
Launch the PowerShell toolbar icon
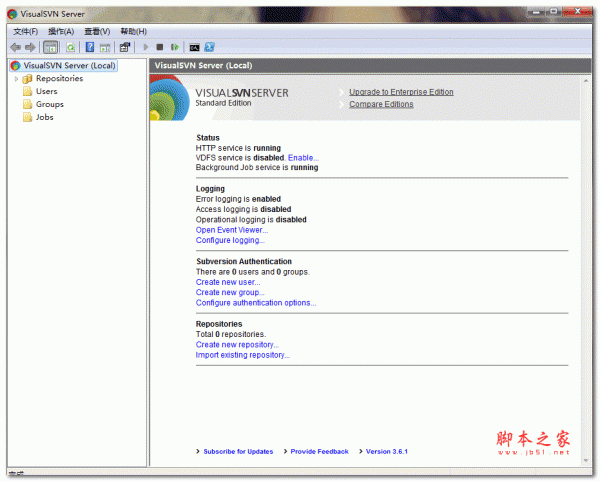point(209,47)
